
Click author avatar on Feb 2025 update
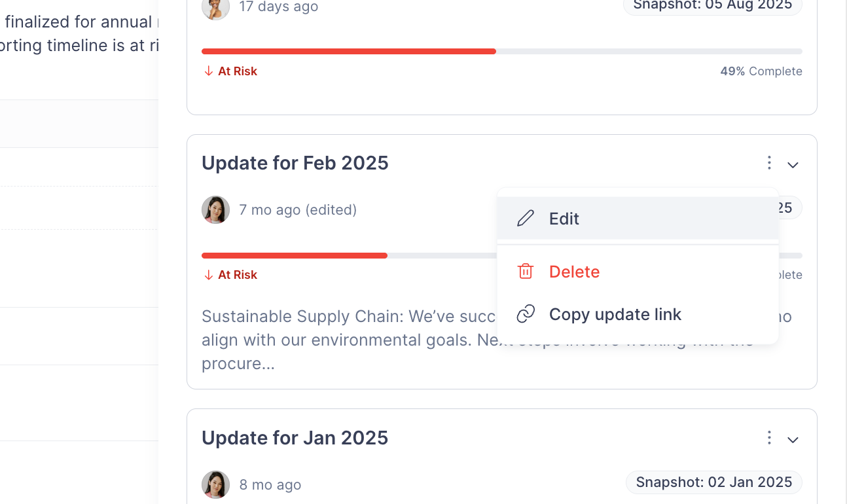coord(215,210)
